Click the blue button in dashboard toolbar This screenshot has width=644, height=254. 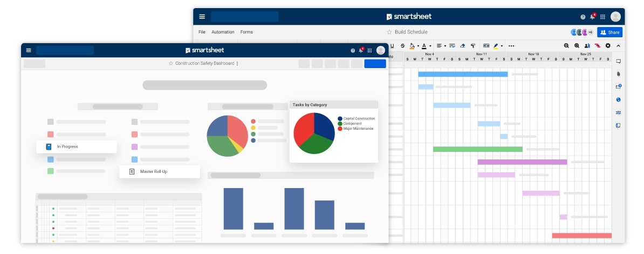pos(375,63)
